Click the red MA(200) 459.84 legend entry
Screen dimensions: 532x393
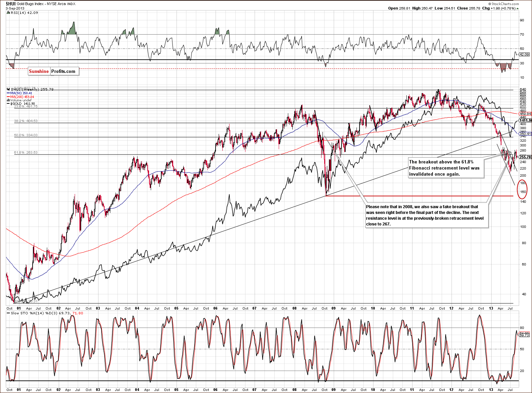(x=20, y=97)
